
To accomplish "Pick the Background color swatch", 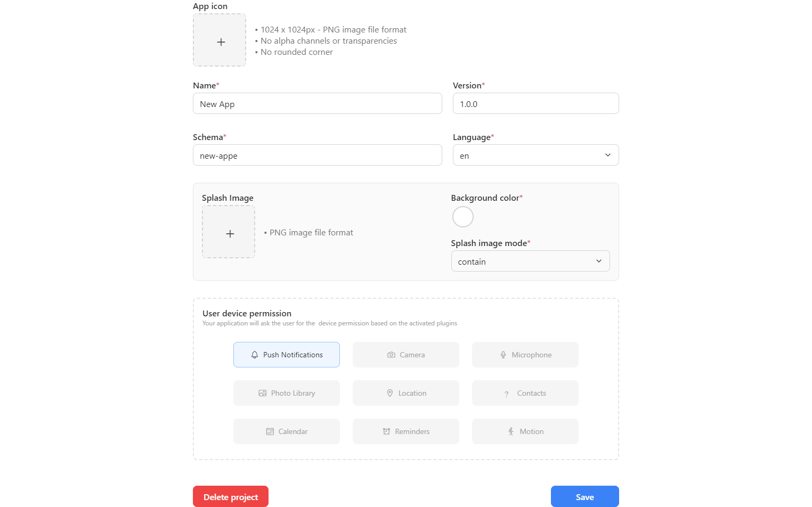I will click(463, 217).
